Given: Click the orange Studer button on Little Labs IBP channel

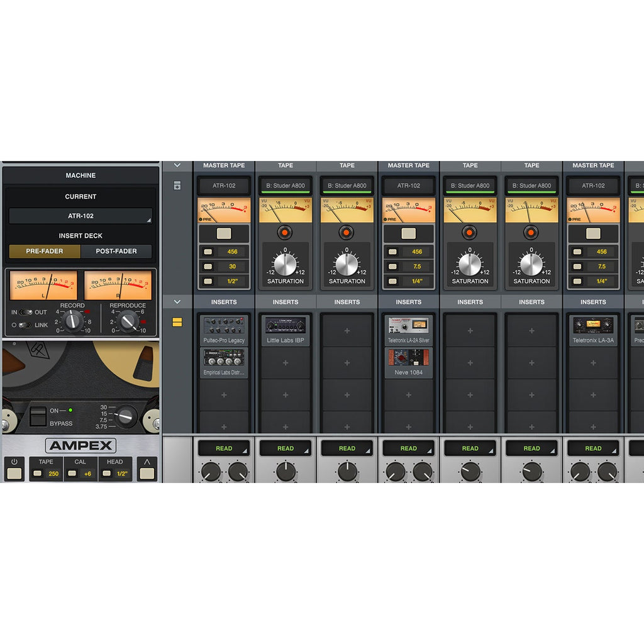Looking at the screenshot, I should [285, 233].
